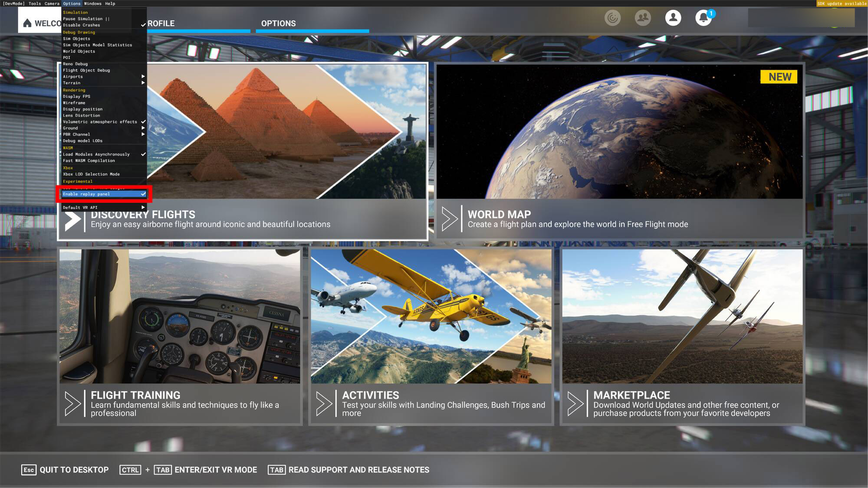The width and height of the screenshot is (868, 488).
Task: Click the notification bell icon
Action: pyautogui.click(x=703, y=18)
